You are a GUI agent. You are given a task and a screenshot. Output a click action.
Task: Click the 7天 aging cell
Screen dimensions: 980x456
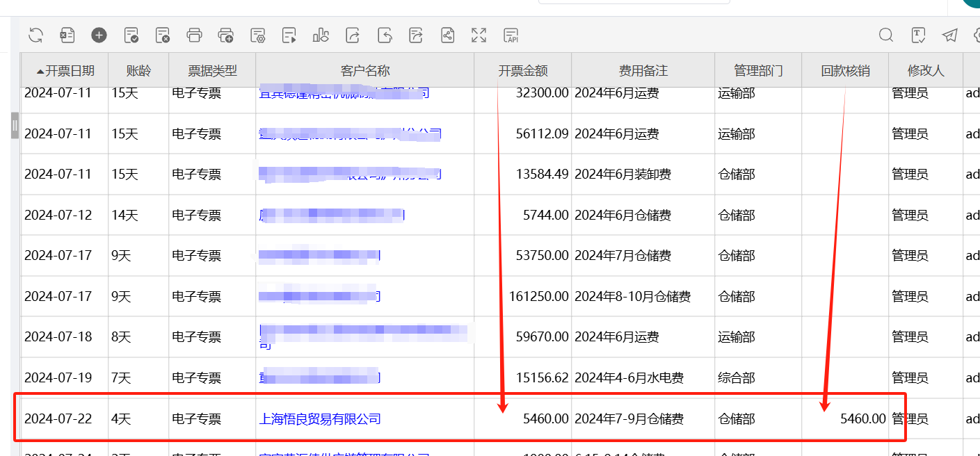[x=121, y=378]
